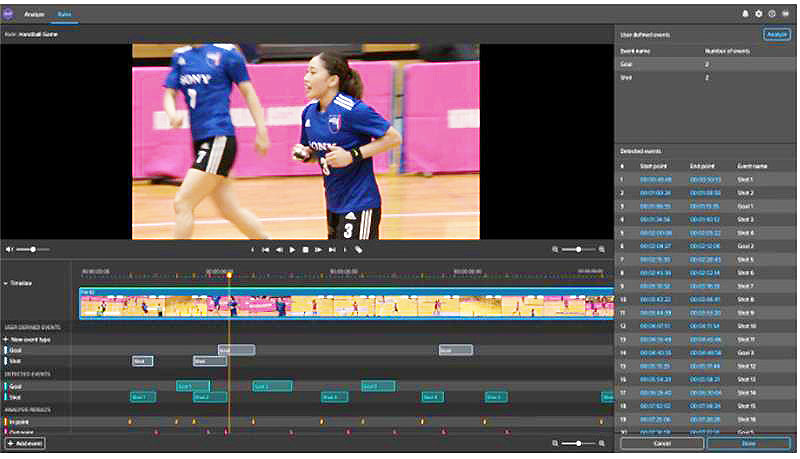The height and width of the screenshot is (459, 800).
Task: Click the zoom-in magnifier beside video zoom slider
Action: point(602,249)
